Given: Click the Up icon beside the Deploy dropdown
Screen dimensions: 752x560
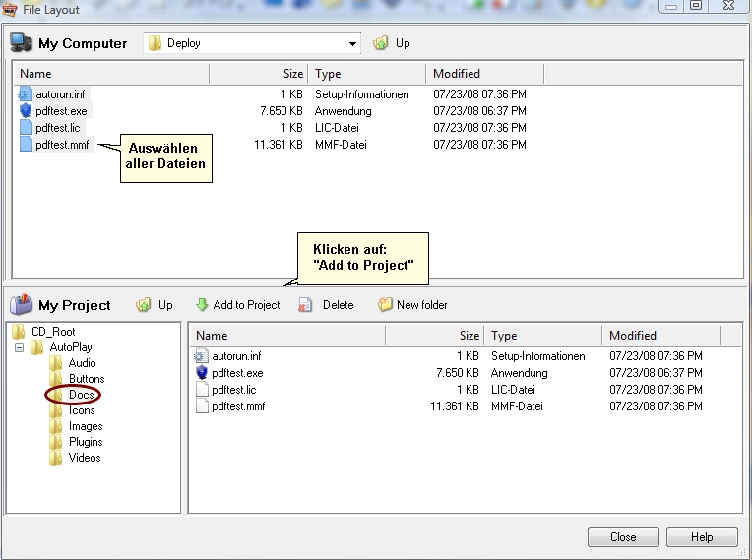Looking at the screenshot, I should (x=381, y=43).
